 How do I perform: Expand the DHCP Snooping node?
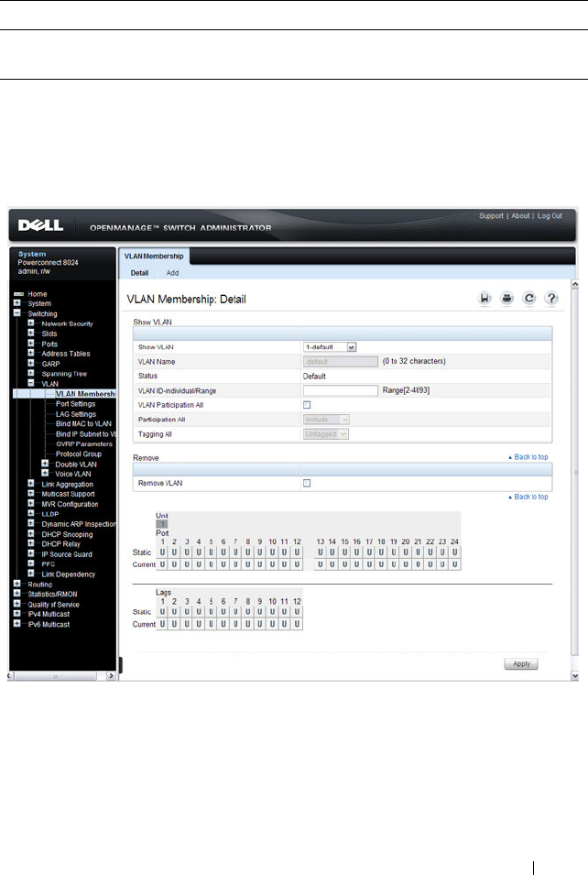coord(31,534)
